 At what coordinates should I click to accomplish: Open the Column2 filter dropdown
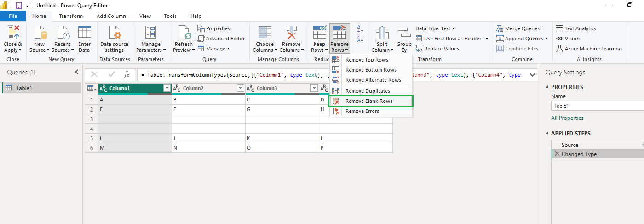(240, 89)
